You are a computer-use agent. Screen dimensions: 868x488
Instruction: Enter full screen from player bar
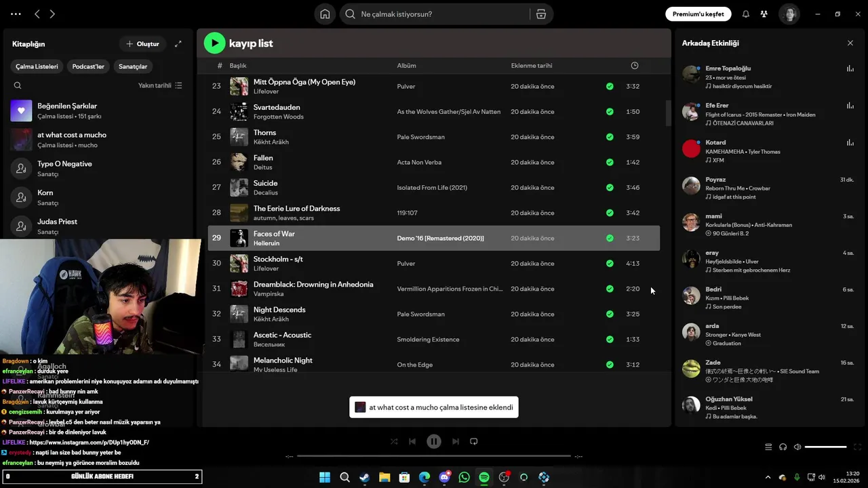857,447
